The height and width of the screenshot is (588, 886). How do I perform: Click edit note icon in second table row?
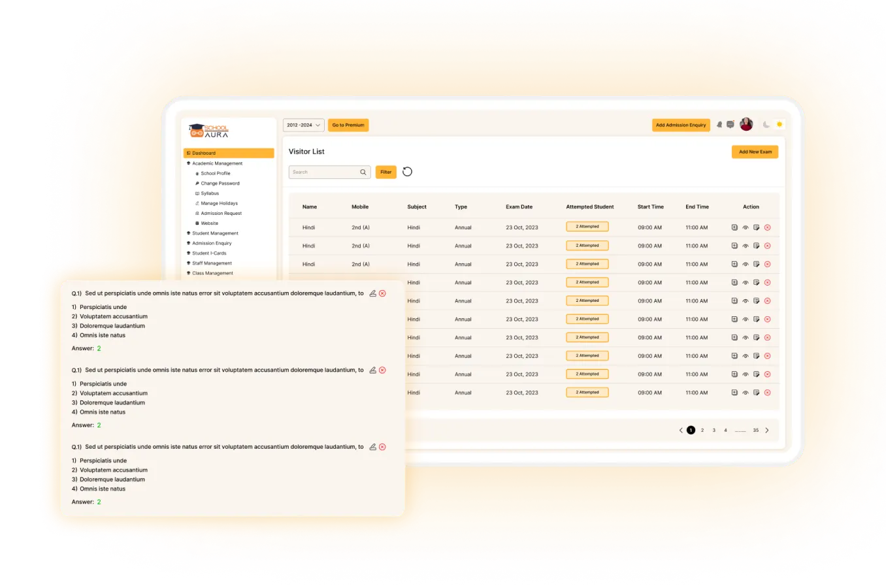pyautogui.click(x=756, y=246)
